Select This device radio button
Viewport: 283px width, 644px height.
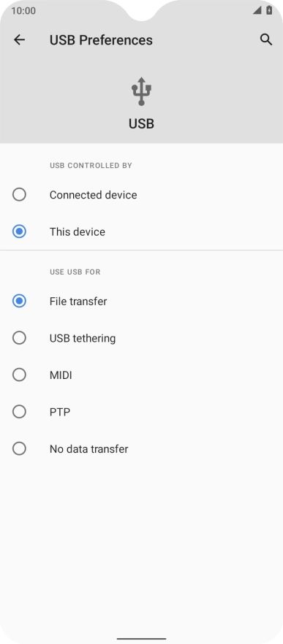(x=19, y=231)
